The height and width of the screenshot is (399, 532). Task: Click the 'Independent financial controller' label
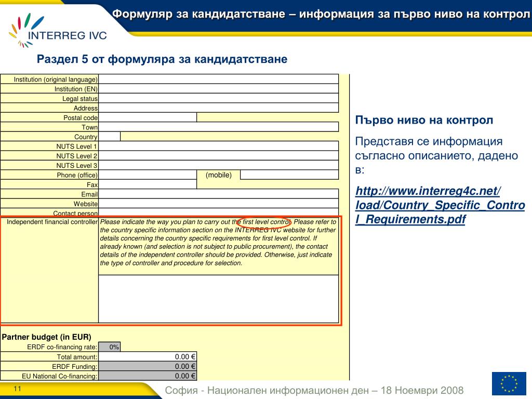(52, 222)
